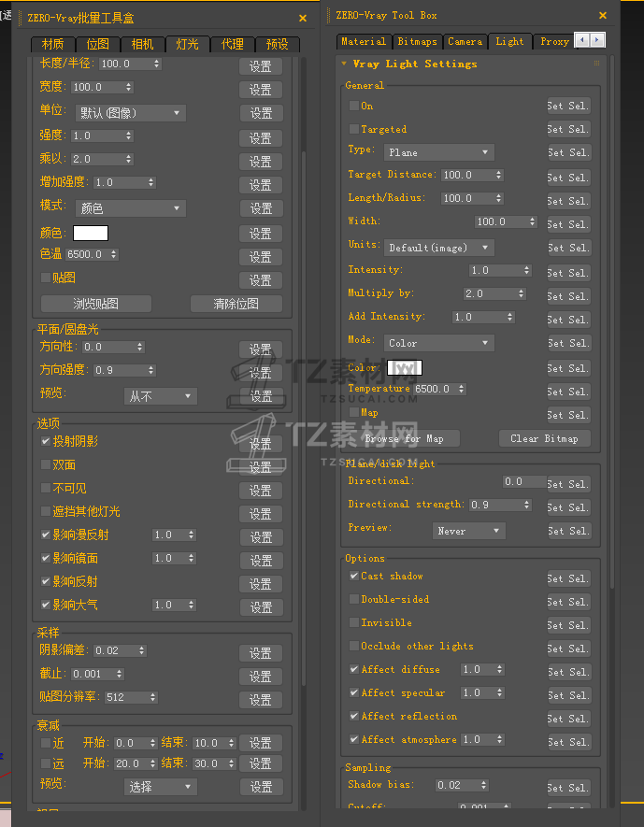Viewport: 644px width, 827px height.
Task: Click the Clear Bitmap button
Action: (544, 439)
